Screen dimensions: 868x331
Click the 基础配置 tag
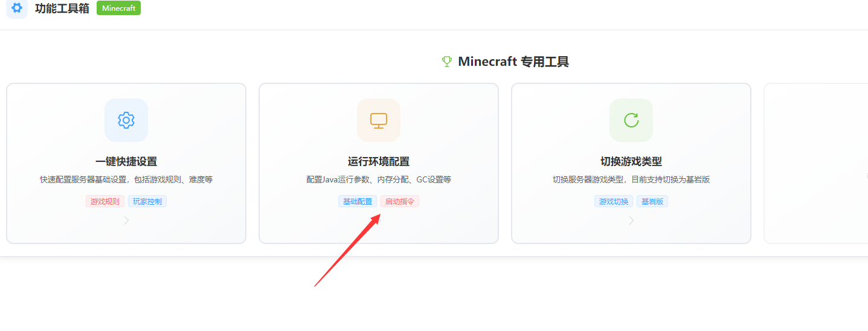point(358,202)
